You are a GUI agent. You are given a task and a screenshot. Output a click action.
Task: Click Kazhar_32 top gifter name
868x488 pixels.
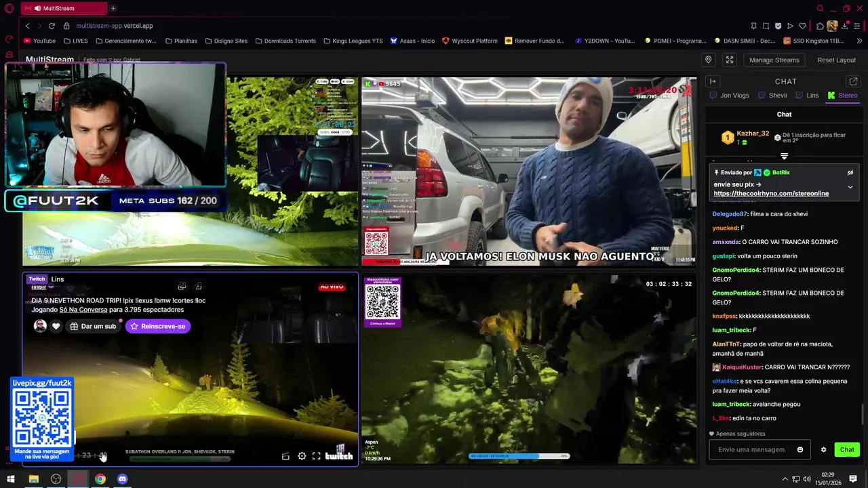point(753,134)
